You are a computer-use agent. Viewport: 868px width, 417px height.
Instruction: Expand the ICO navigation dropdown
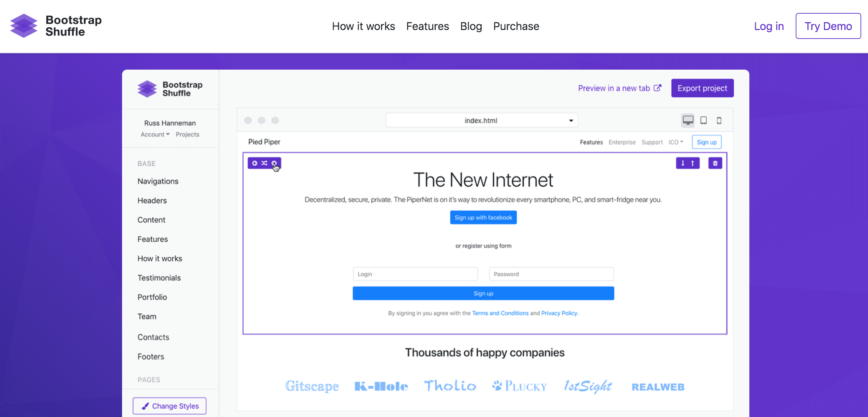(x=676, y=142)
